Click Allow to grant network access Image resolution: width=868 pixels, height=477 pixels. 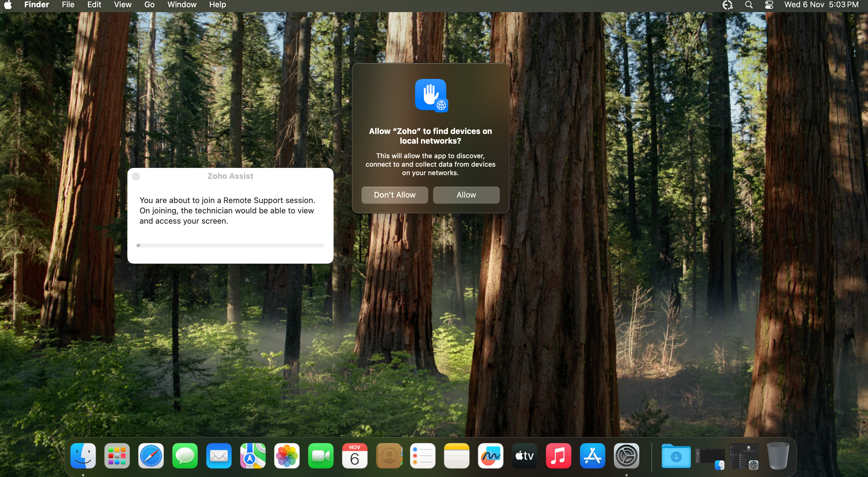[466, 195]
